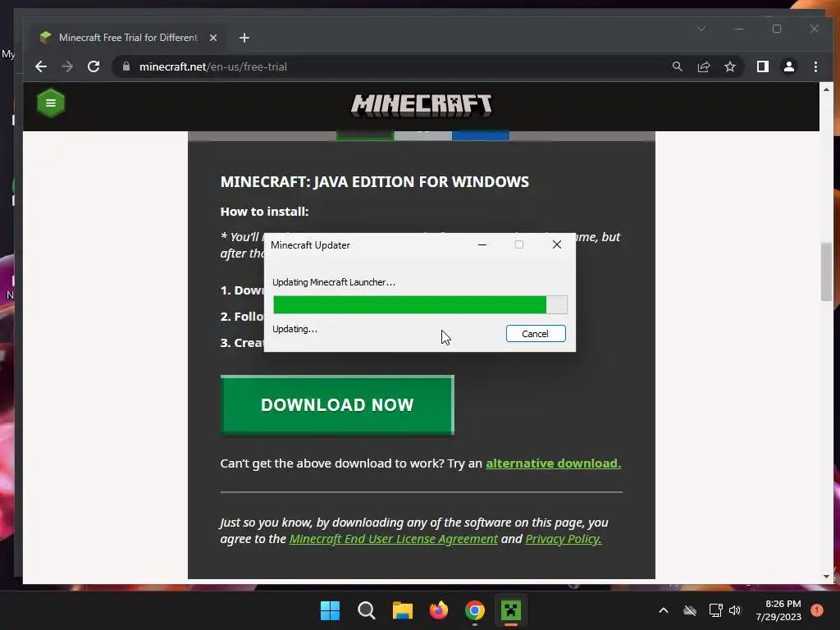This screenshot has width=840, height=630.
Task: Click "MINECRAFT: JAVA EDITION FOR WINDOWS" heading
Action: pos(374,181)
